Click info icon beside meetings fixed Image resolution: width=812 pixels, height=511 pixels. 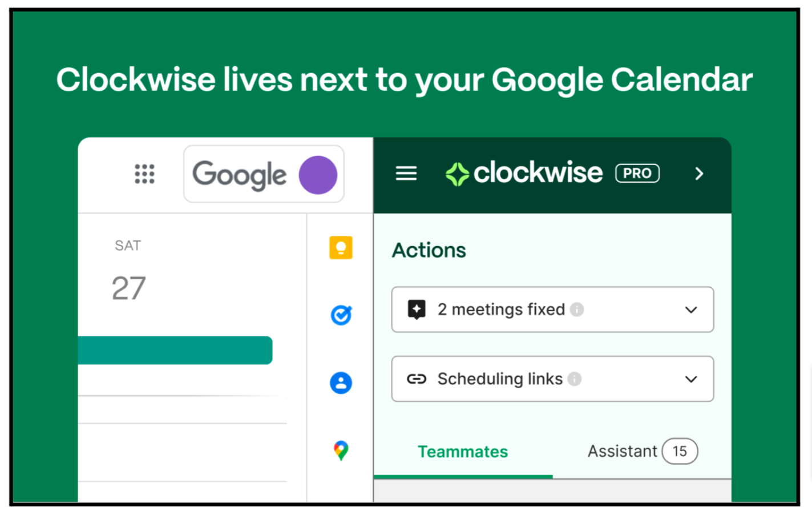pyautogui.click(x=577, y=309)
